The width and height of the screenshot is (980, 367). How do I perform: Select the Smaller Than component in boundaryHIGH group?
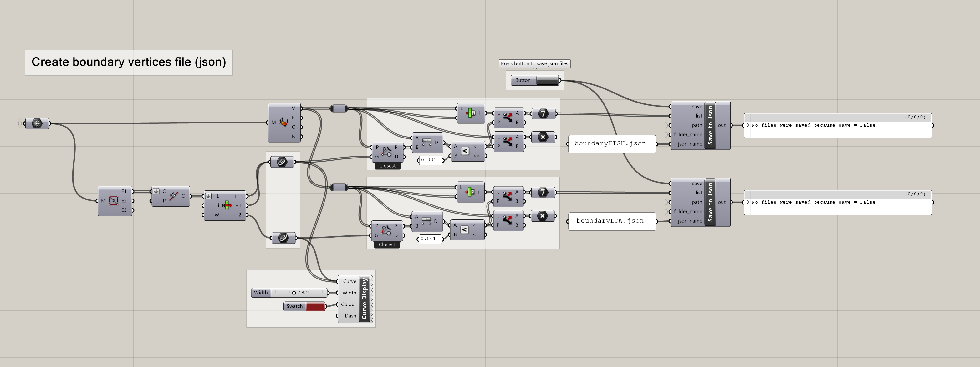(468, 151)
